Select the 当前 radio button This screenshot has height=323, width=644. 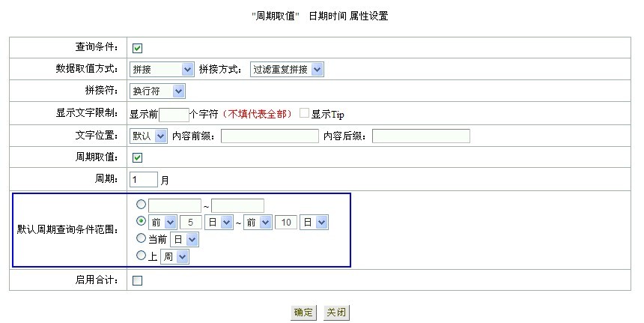142,238
